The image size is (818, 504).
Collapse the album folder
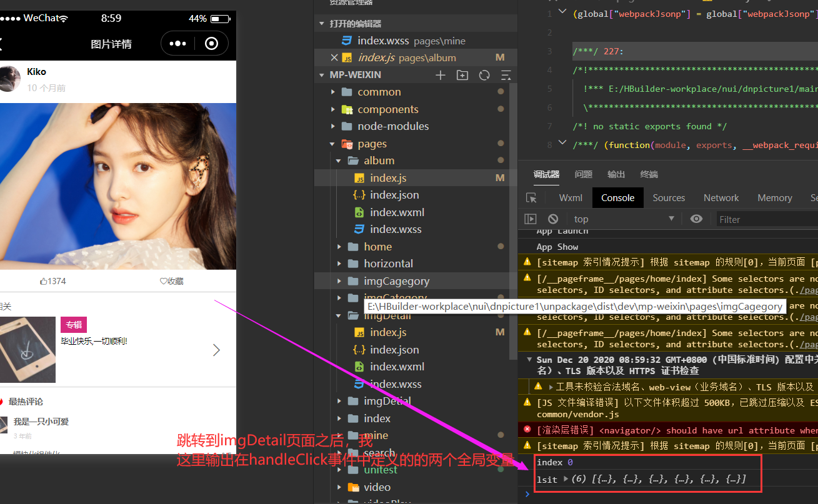tap(339, 161)
